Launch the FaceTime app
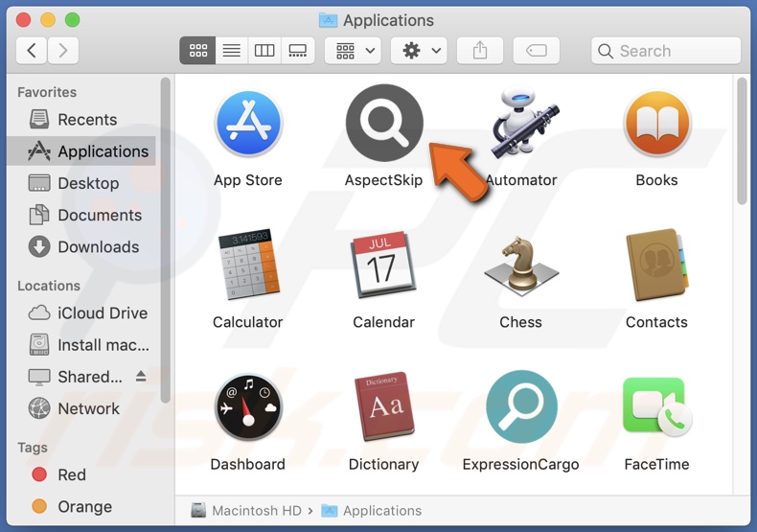757x532 pixels. pos(656,406)
